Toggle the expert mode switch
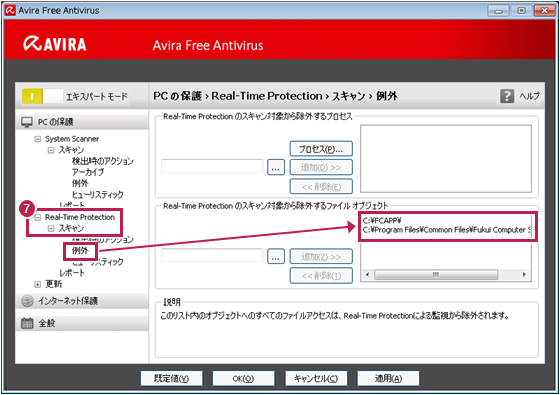 [x=42, y=96]
